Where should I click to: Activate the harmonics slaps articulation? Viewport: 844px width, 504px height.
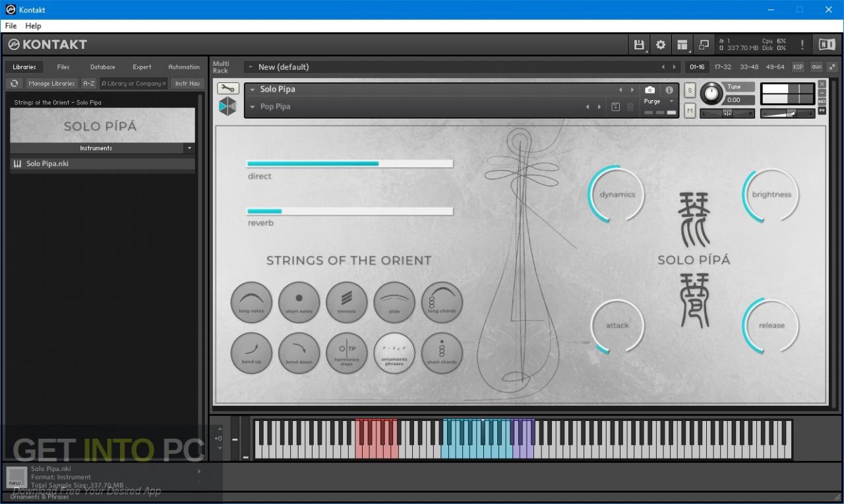pos(346,353)
